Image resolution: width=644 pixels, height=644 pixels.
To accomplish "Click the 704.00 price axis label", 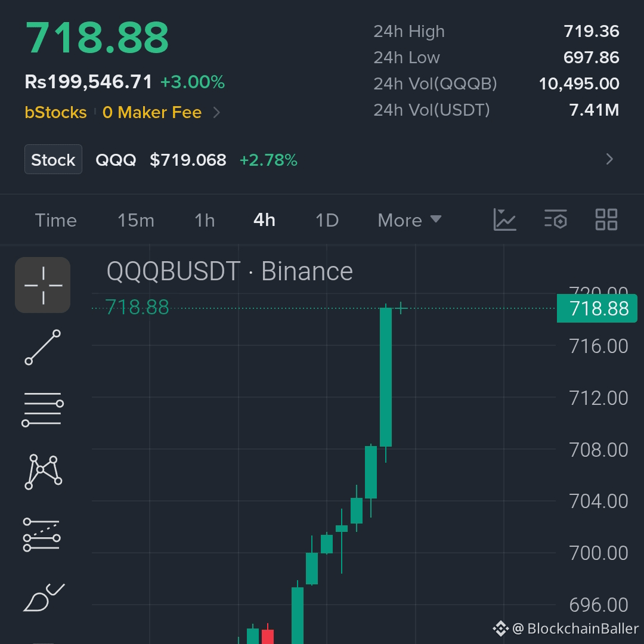I will (x=599, y=501).
